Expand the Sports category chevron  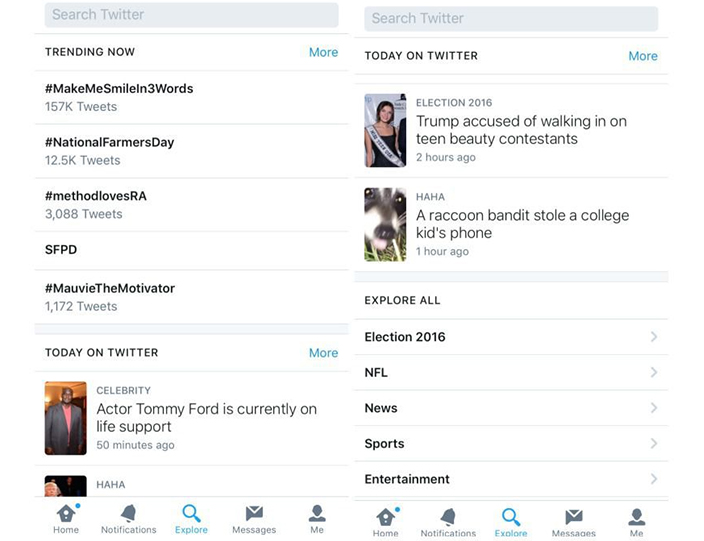point(654,443)
